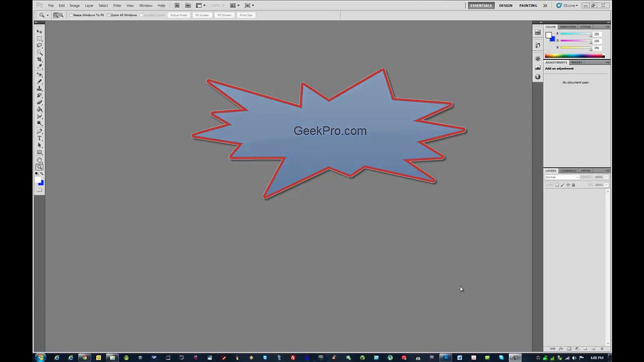The width and height of the screenshot is (644, 362).
Task: Select the Clone Stamp tool
Action: pos(39,88)
